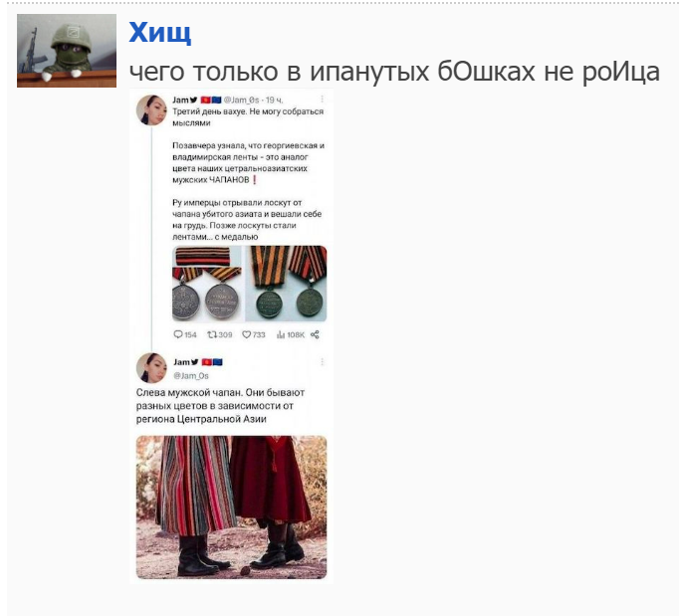Click the retweet icon showing 309
Screen dimensions: 679x616
click(212, 334)
